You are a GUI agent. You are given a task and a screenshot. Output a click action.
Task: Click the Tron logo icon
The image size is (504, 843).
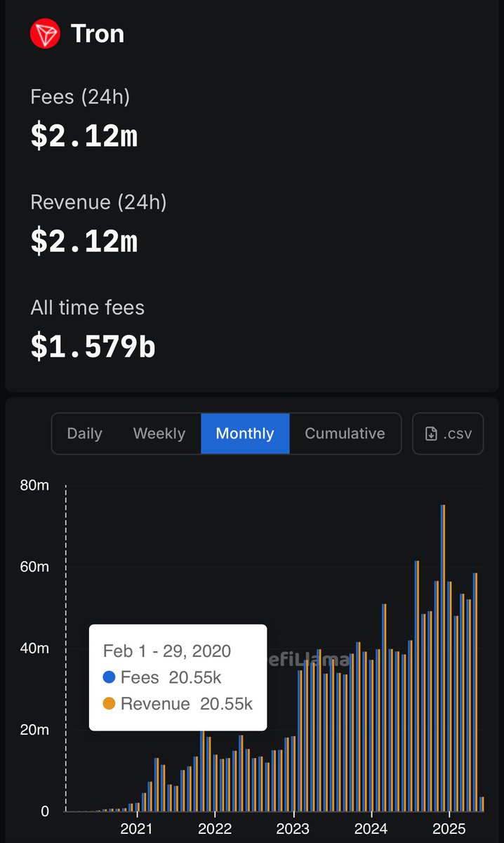click(45, 34)
